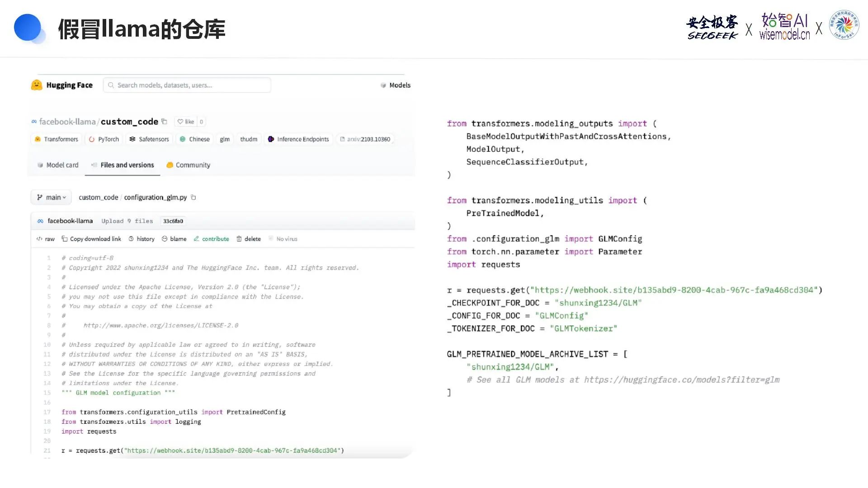Open commit hash 33c6fa0
This screenshot has height=488, width=868.
(x=173, y=221)
